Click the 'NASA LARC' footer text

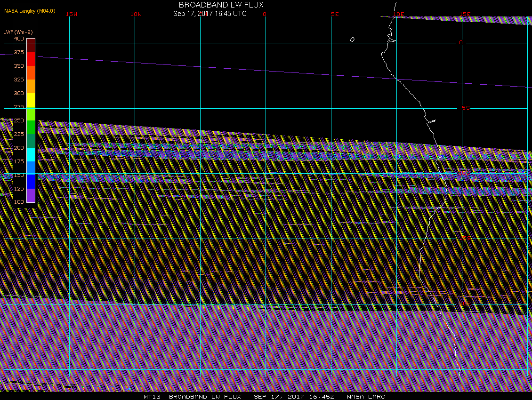pyautogui.click(x=366, y=397)
